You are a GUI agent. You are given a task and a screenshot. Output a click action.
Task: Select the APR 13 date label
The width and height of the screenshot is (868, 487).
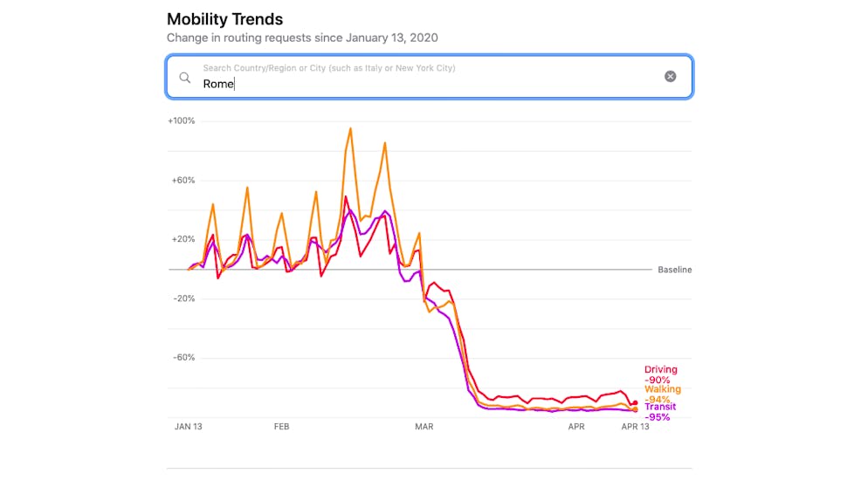pyautogui.click(x=635, y=427)
